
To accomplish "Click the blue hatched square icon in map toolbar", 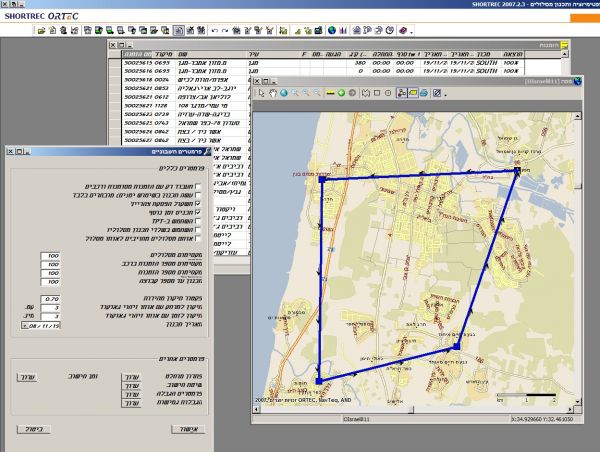I will pos(437,93).
